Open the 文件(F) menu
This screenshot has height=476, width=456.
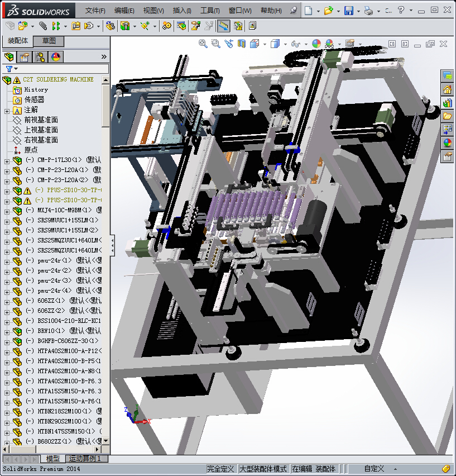point(95,11)
